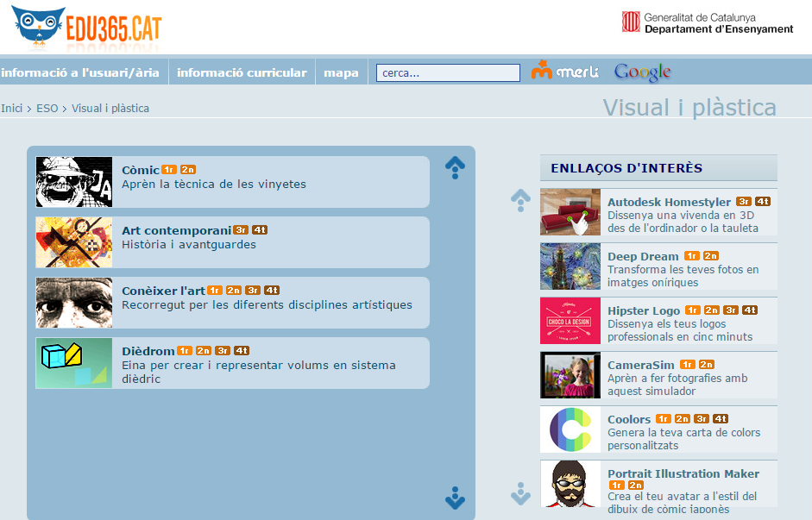Viewport: 812px width, 520px height.
Task: Open informació a l'usuari/ària menu
Action: 80,72
